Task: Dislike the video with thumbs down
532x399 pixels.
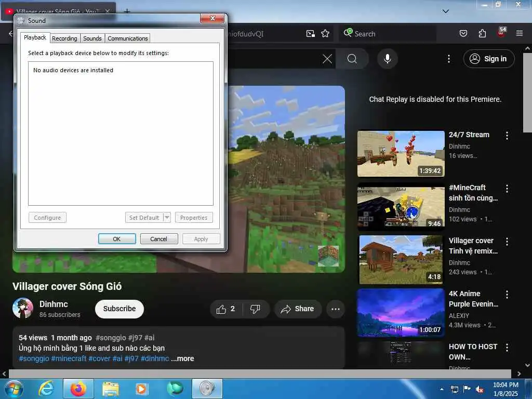Action: (255, 309)
